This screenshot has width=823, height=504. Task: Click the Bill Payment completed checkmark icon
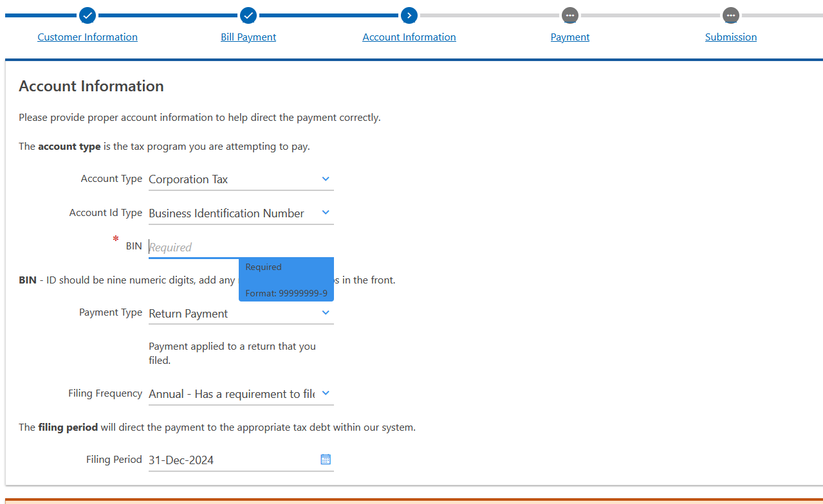248,15
